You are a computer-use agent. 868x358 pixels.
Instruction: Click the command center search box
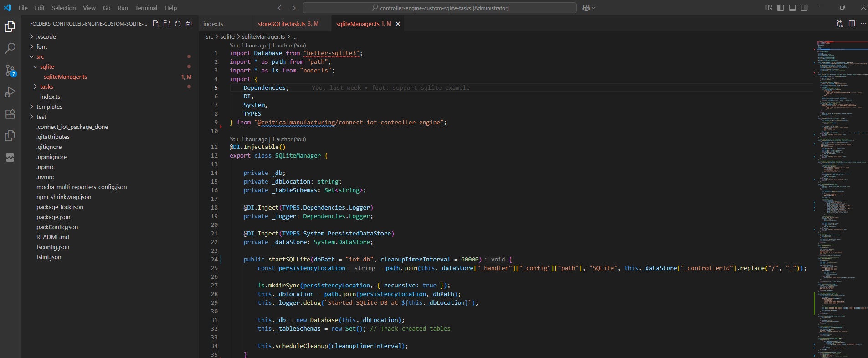[440, 8]
